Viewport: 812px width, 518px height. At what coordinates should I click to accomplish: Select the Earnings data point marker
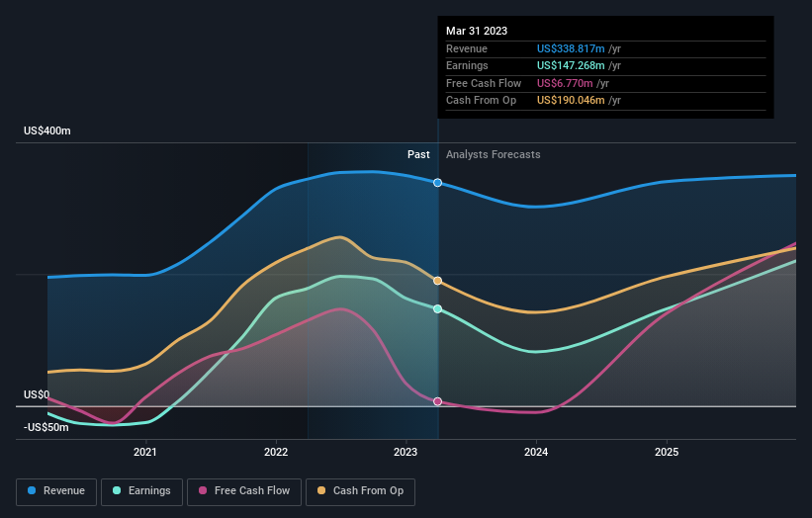pyautogui.click(x=437, y=309)
